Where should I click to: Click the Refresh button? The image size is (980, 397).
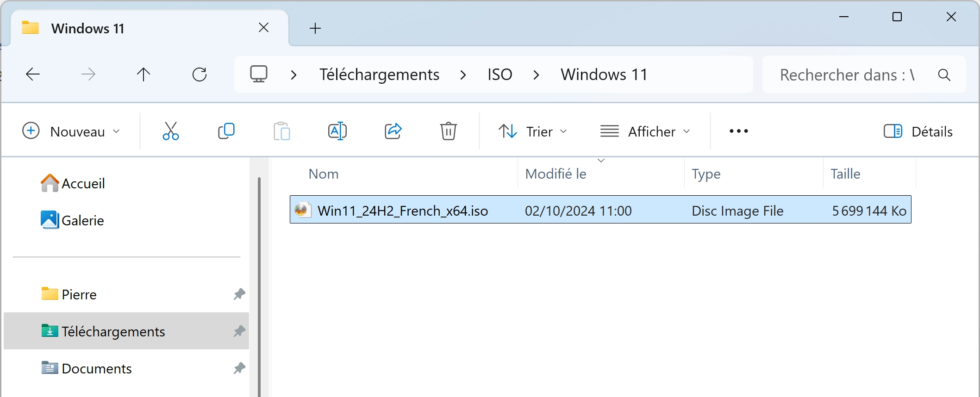[200, 74]
